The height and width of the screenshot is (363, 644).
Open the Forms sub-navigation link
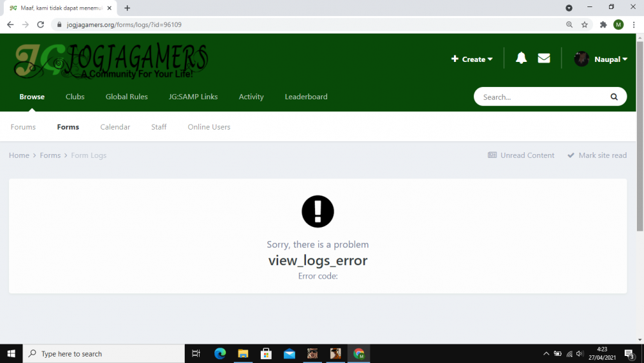68,127
